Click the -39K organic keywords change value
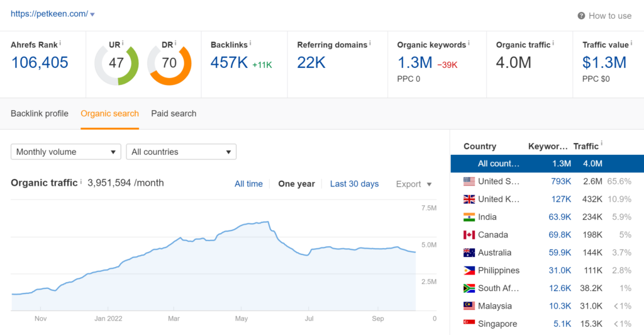Image resolution: width=644 pixels, height=335 pixels. point(447,65)
